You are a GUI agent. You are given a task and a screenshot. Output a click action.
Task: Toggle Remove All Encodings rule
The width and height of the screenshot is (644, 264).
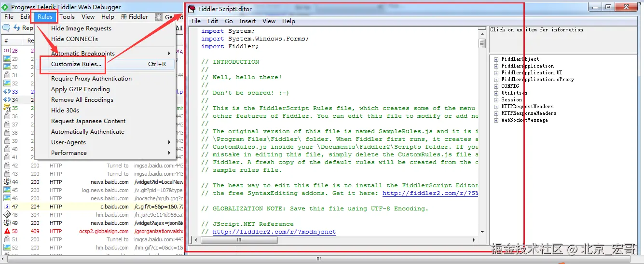(x=82, y=100)
